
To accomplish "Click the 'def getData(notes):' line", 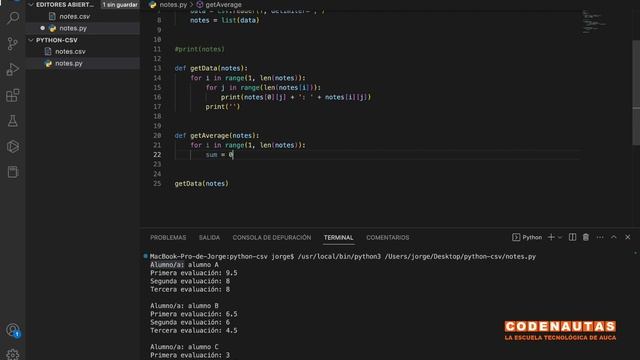I will pyautogui.click(x=211, y=68).
